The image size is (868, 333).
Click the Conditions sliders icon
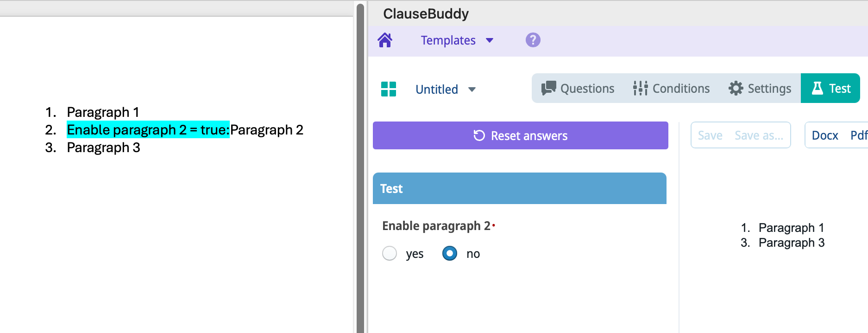click(640, 88)
